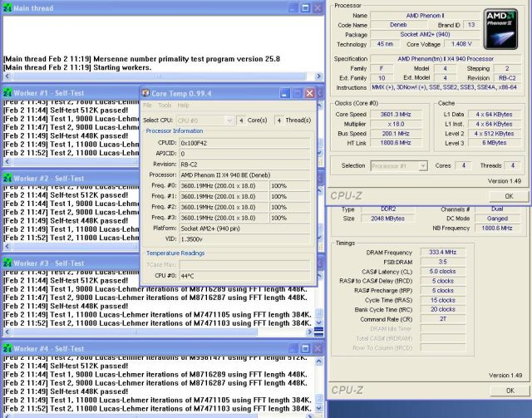The height and width of the screenshot is (418, 532).
Task: Open the Processor #1 selection dropdown in CPU-Z
Action: point(399,166)
